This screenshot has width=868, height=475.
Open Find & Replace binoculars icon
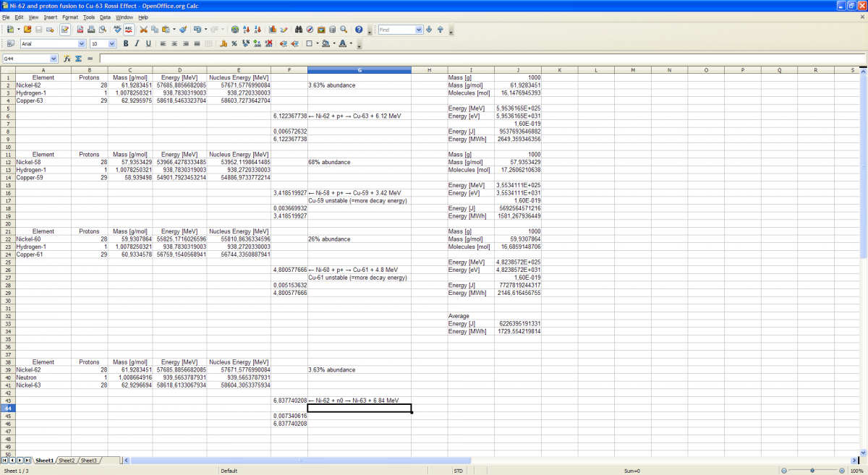tap(299, 30)
